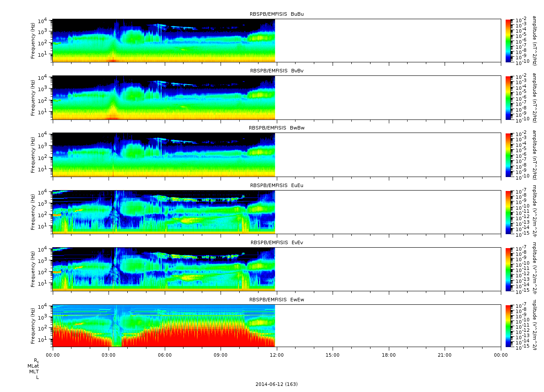Viewport: 544px width, 392px height.
Task: Click the 'MLT' ephemeris label
Action: 34,372
